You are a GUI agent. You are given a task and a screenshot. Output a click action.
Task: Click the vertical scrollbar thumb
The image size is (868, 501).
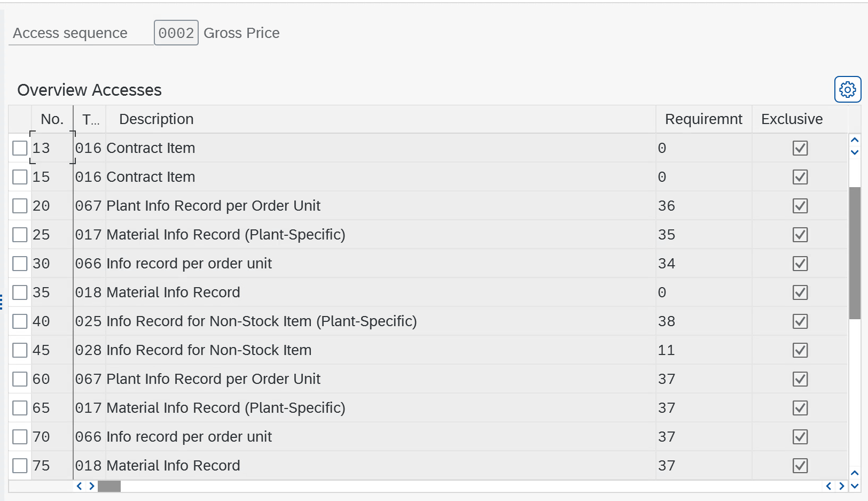point(855,252)
